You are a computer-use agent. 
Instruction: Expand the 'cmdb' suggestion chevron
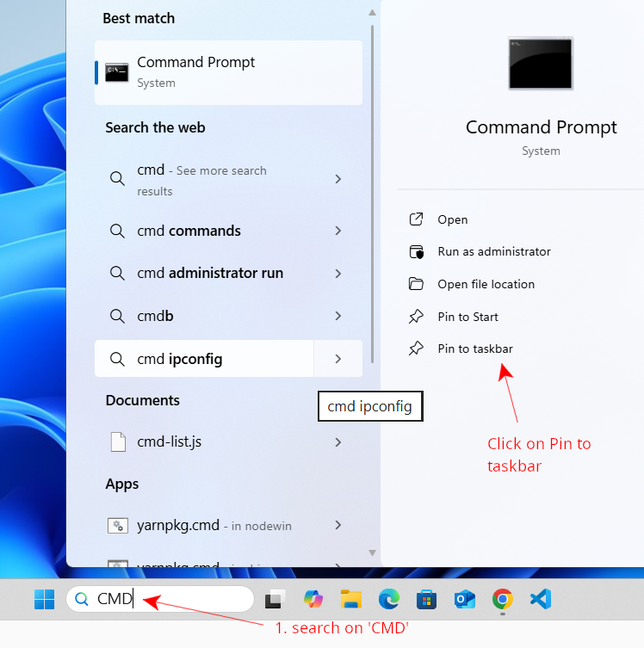[338, 316]
